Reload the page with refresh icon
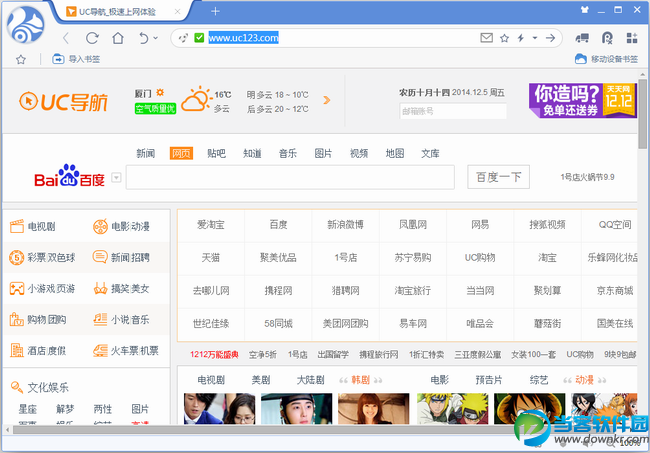Screen dimensions: 650x453 [92, 38]
